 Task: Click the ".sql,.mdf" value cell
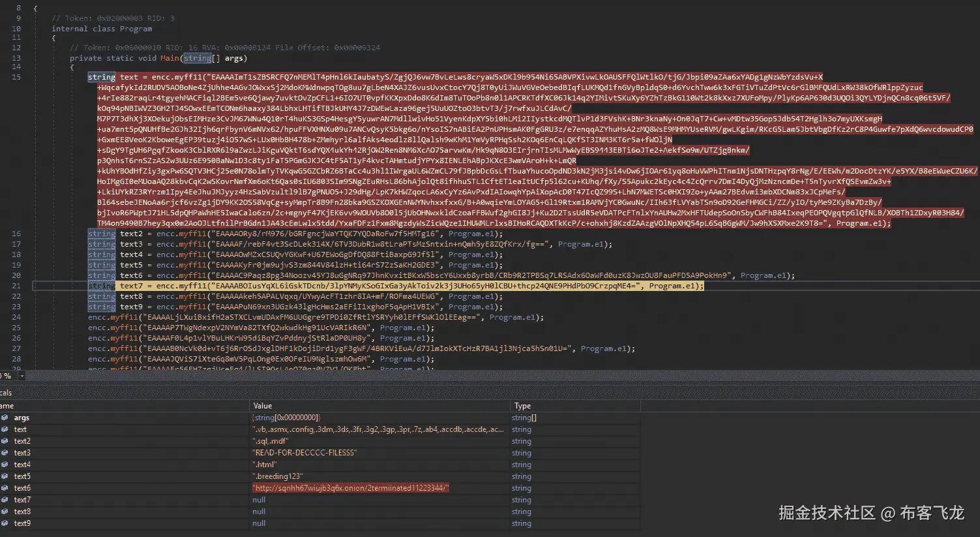272,441
